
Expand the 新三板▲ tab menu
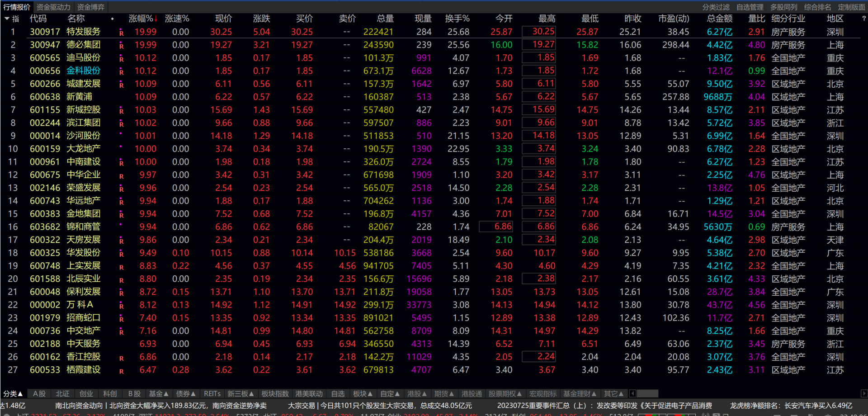(x=241, y=394)
